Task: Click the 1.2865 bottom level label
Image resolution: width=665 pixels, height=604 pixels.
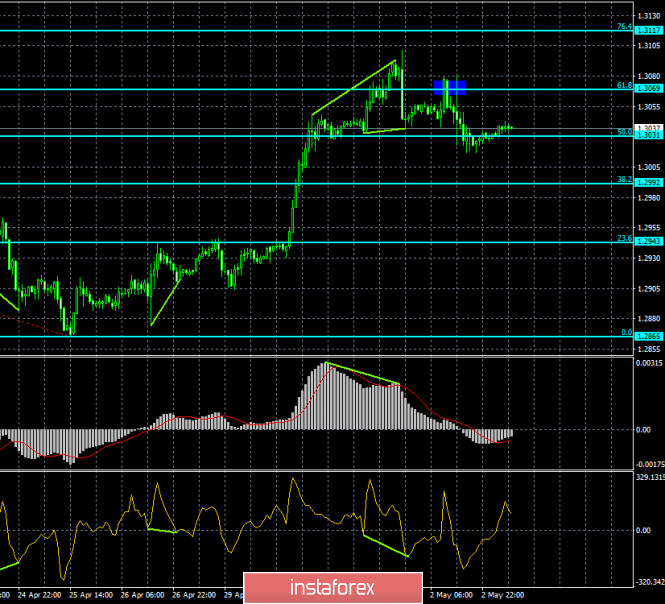Action: 648,336
